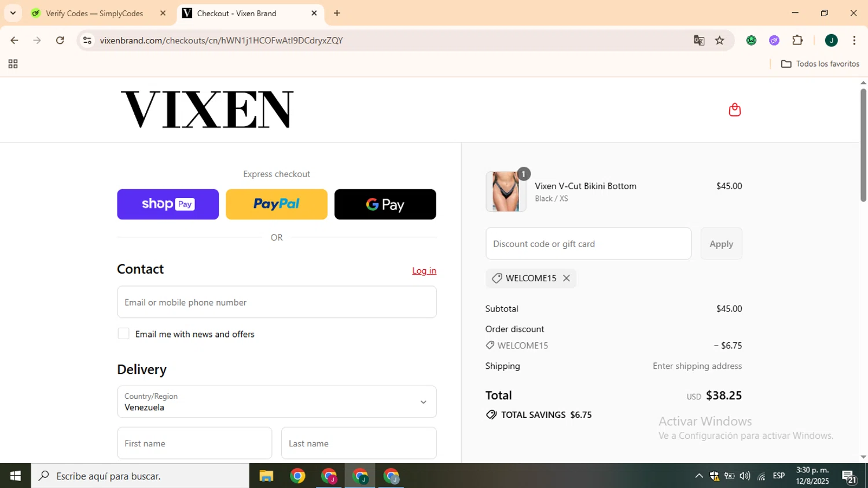Remove the WELCOME15 discount code tag
Screen dimensions: 868x488
567,278
